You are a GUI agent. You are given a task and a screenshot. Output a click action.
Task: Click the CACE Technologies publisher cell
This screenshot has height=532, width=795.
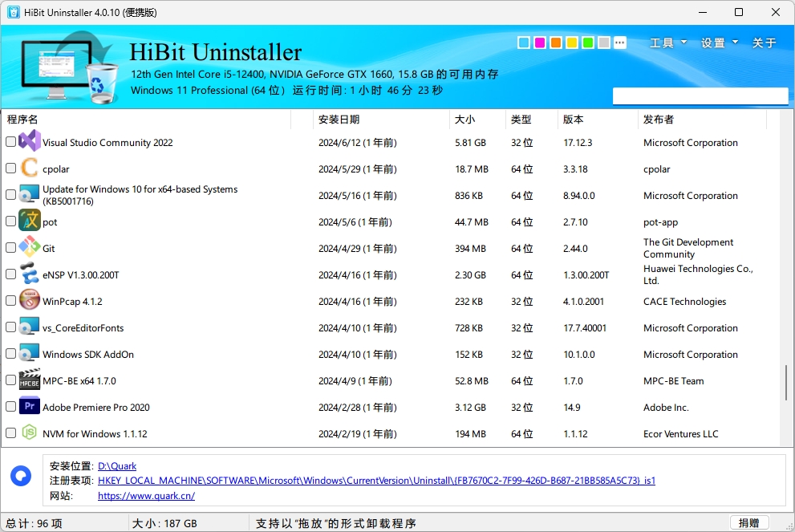(684, 301)
